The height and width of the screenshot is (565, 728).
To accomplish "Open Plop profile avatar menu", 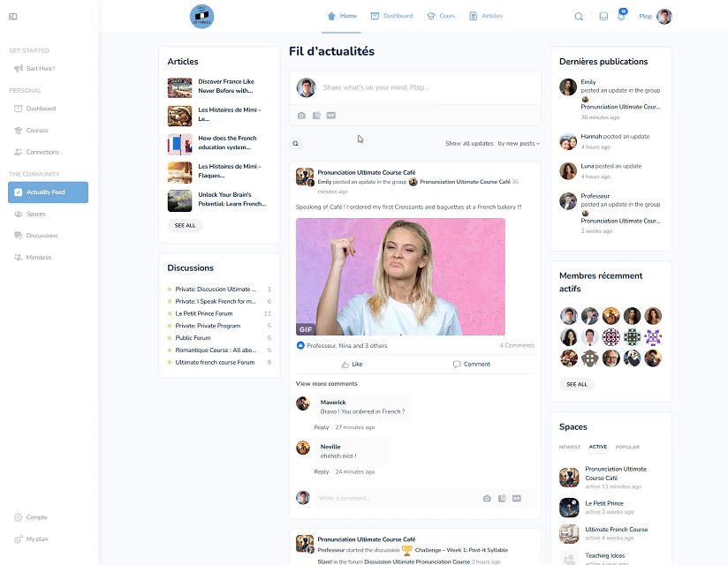I will click(664, 16).
